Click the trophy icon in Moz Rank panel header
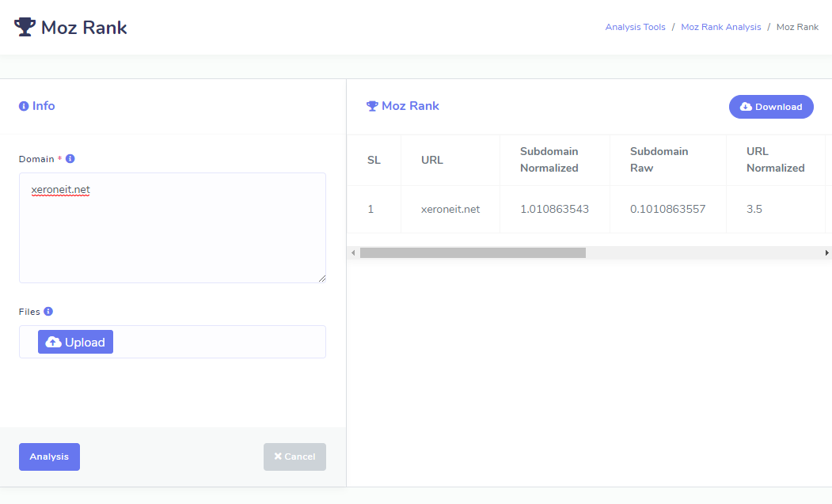832x504 pixels. point(372,106)
